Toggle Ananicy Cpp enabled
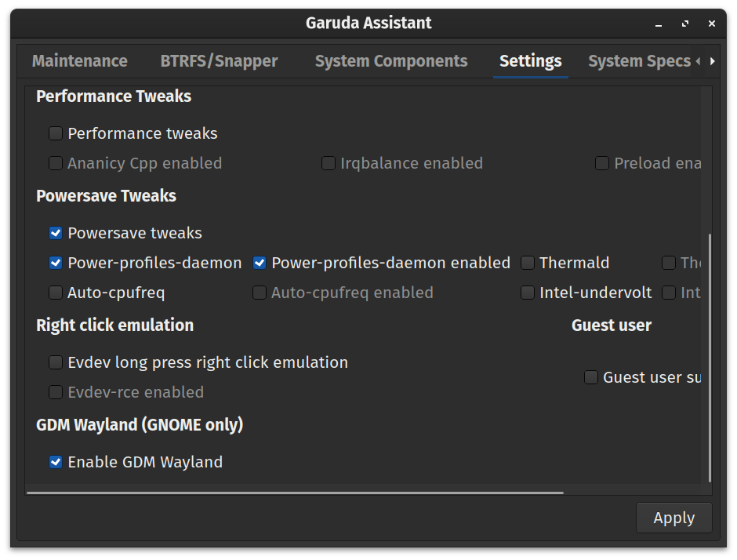 point(56,163)
